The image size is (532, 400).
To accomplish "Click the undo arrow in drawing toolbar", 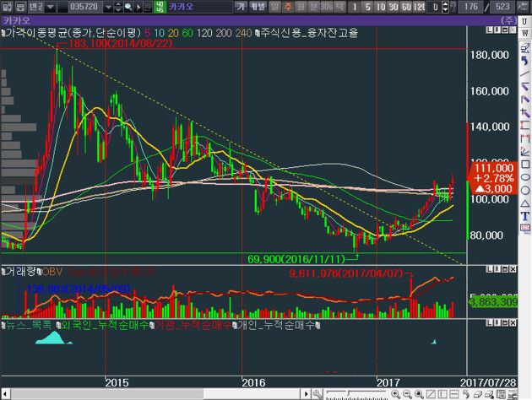I will 525,61.
